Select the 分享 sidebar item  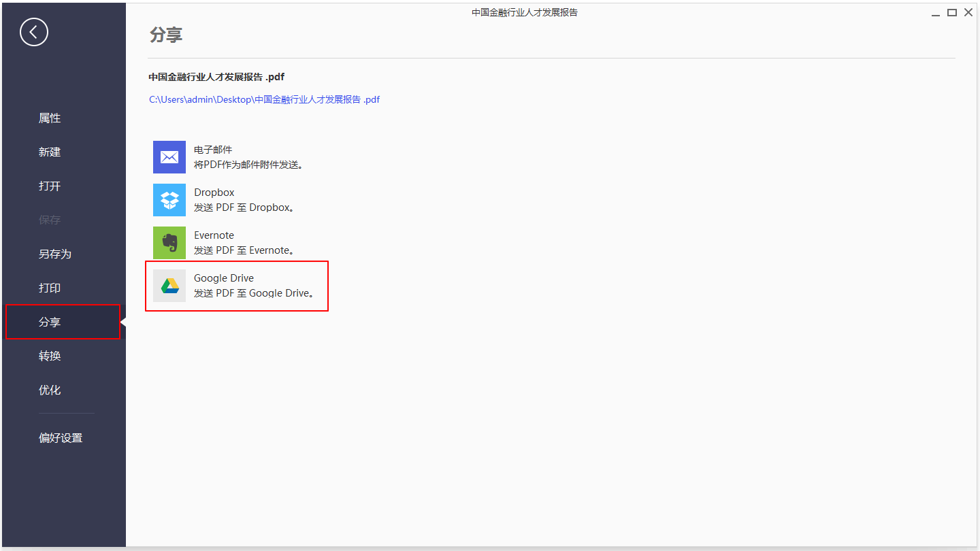point(63,322)
